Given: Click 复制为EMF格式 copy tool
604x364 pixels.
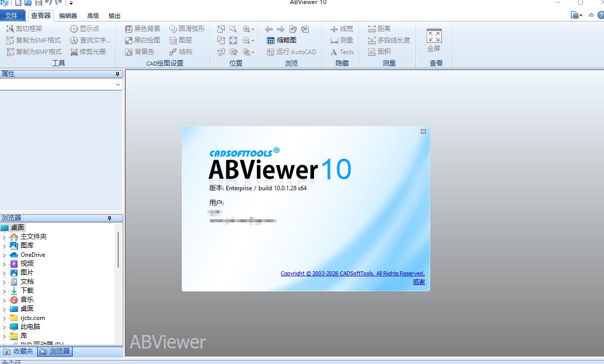Looking at the screenshot, I should point(34,40).
